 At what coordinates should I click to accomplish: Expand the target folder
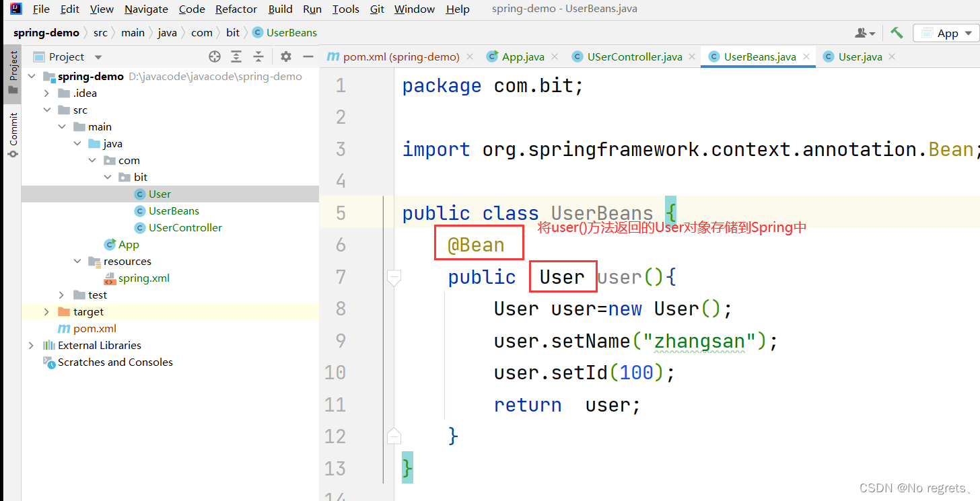[x=46, y=311]
